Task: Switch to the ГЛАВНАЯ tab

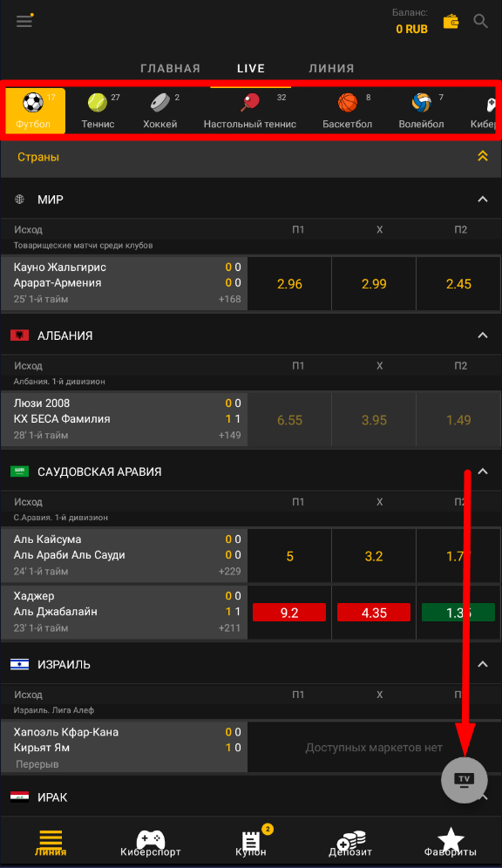Action: tap(170, 69)
